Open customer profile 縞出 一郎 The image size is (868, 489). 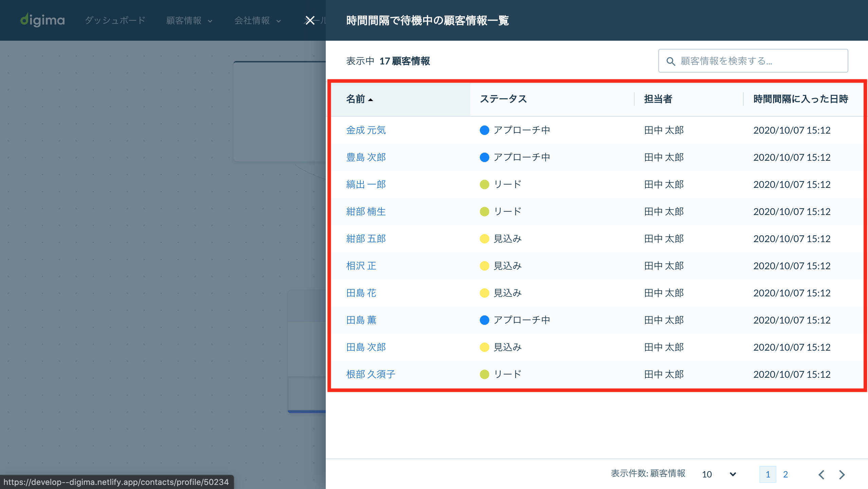pos(366,184)
